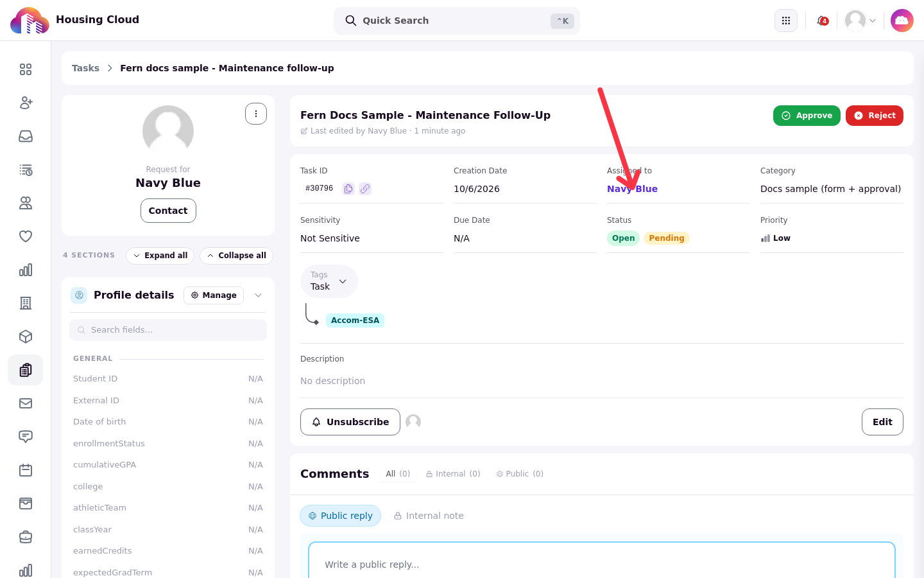Viewport: 924px width, 578px height.
Task: Open the people group sidebar icon
Action: (x=26, y=203)
